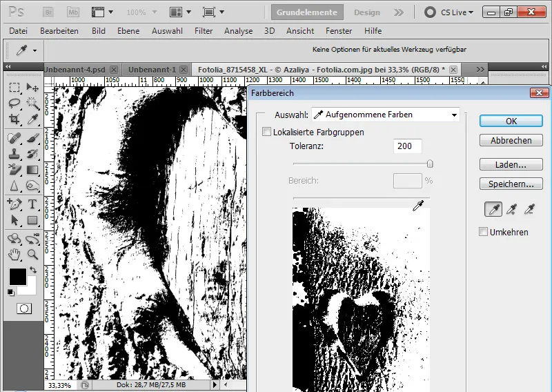The image size is (552, 392).
Task: Select the Rectangle shape tool
Action: 32,220
